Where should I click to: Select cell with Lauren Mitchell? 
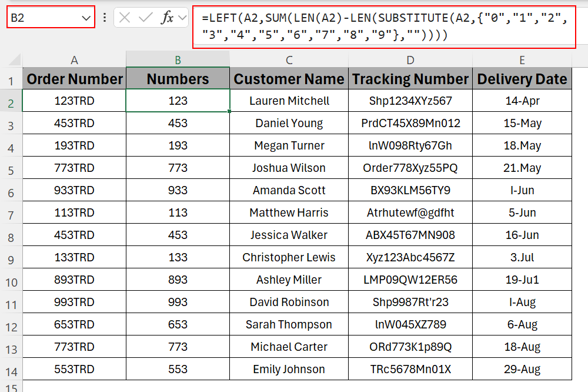click(x=289, y=101)
